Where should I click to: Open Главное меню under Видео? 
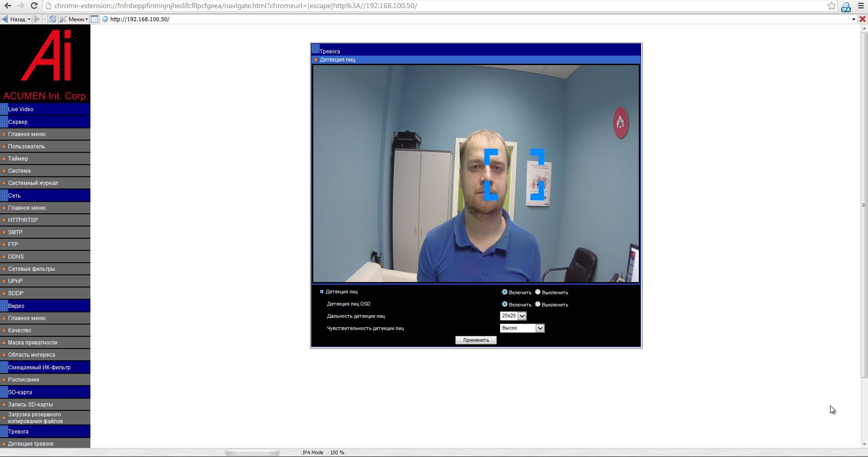tap(45, 318)
